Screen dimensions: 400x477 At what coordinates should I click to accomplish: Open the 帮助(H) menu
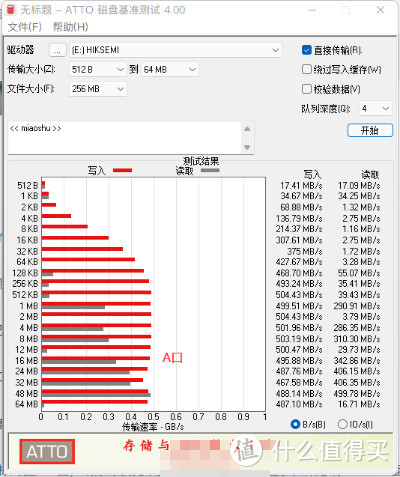[70, 27]
